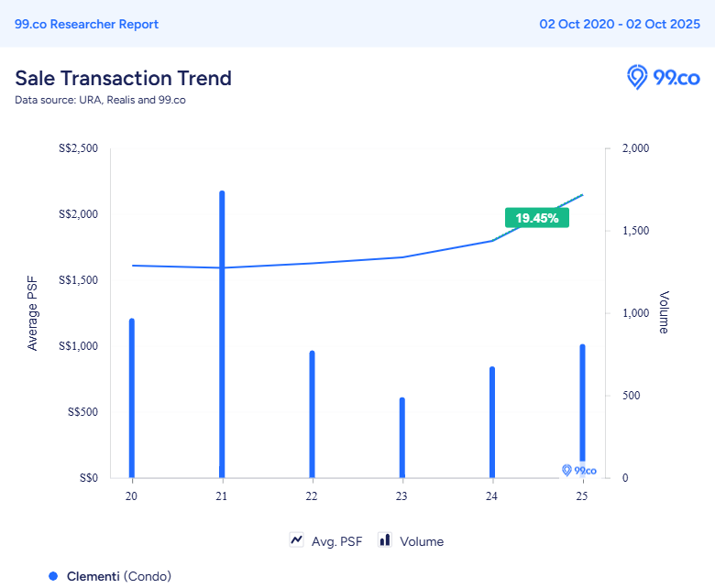The width and height of the screenshot is (715, 588).
Task: Click the shortest volume bar for year 23
Action: pos(401,438)
